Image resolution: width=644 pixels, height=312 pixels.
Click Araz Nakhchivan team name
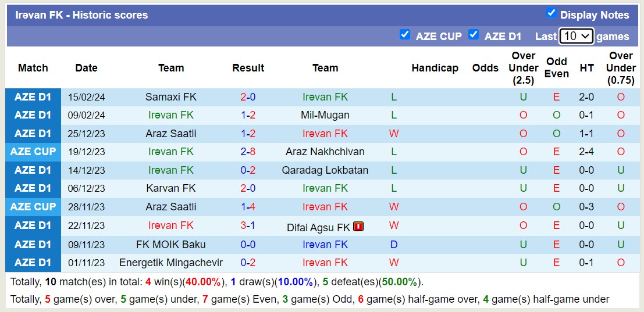coord(325,152)
